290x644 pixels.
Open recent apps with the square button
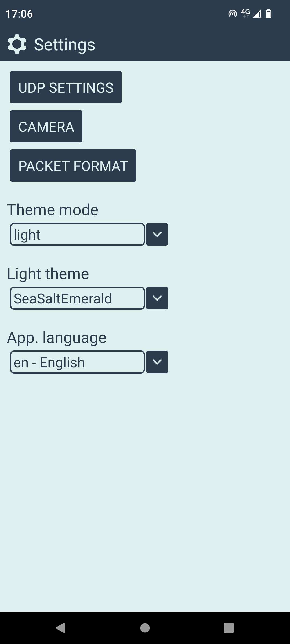coord(229,628)
